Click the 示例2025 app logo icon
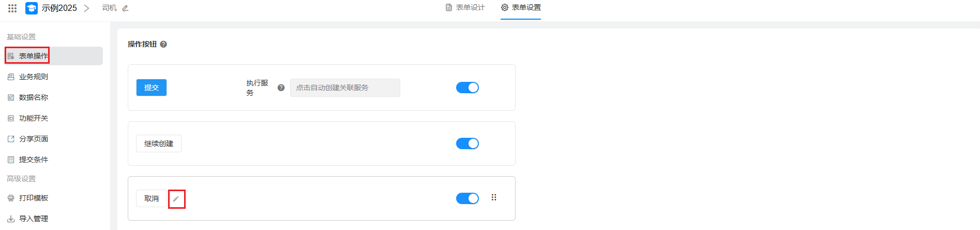 [x=32, y=8]
